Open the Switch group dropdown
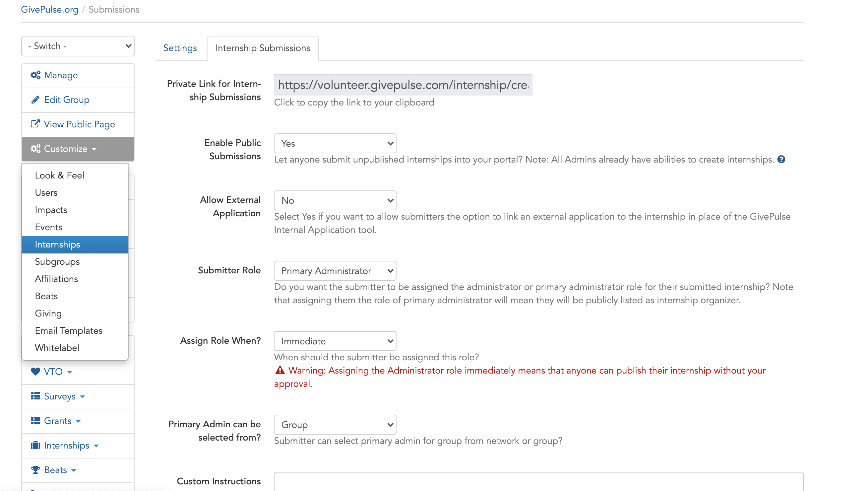This screenshot has height=491, width=868. point(78,46)
